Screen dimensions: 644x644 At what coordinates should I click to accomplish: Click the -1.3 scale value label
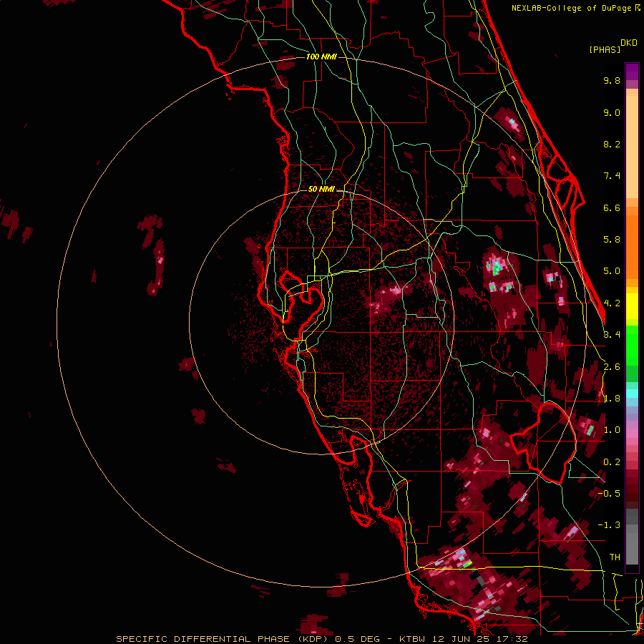pyautogui.click(x=609, y=525)
